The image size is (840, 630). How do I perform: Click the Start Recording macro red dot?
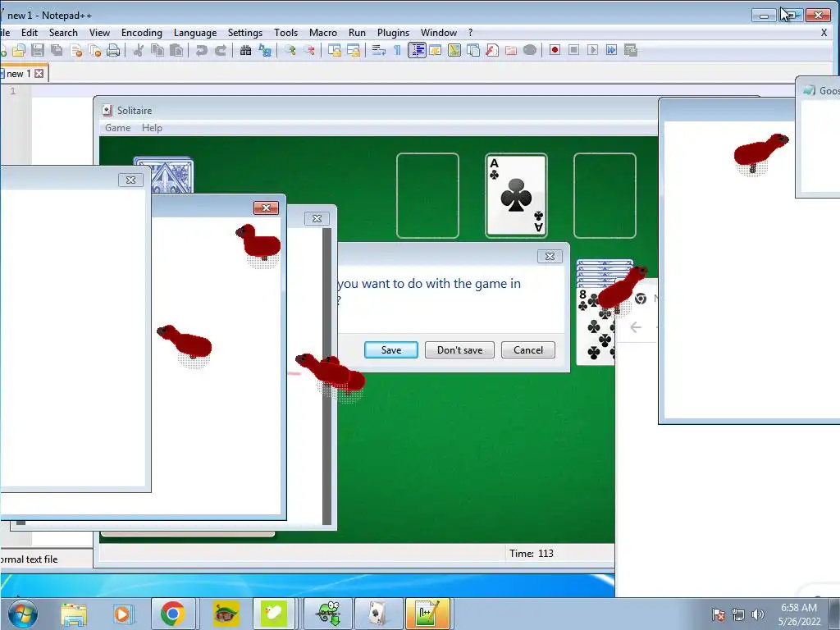tap(555, 50)
